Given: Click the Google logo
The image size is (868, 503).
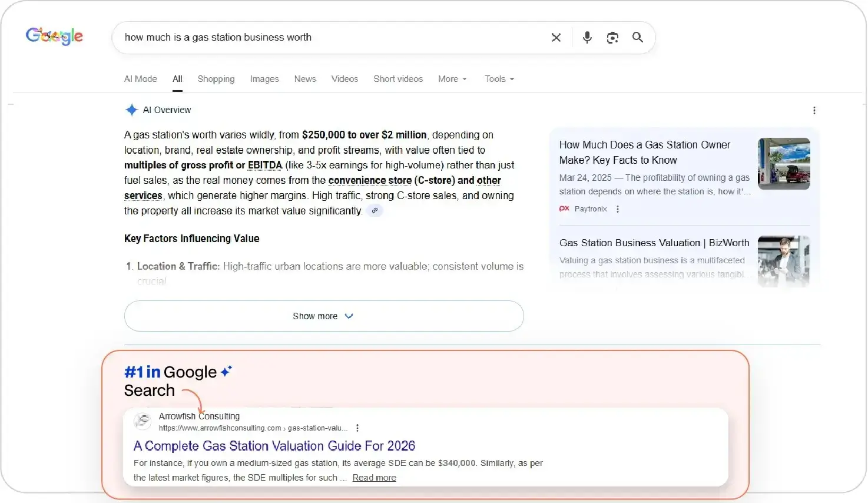Looking at the screenshot, I should click(54, 35).
